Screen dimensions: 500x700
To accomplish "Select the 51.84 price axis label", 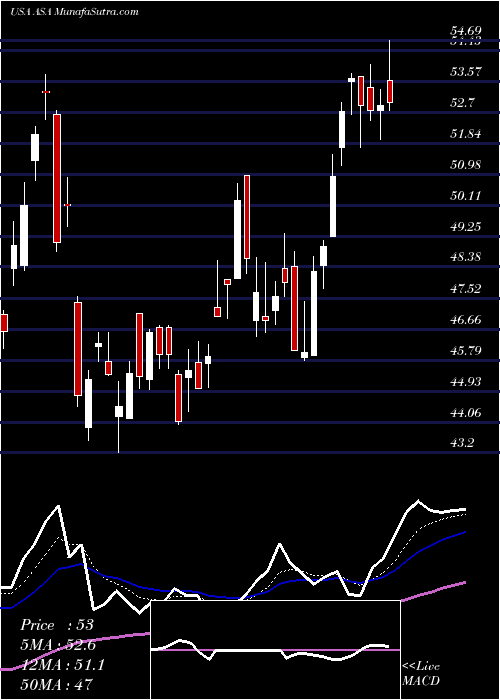I will click(x=466, y=133).
